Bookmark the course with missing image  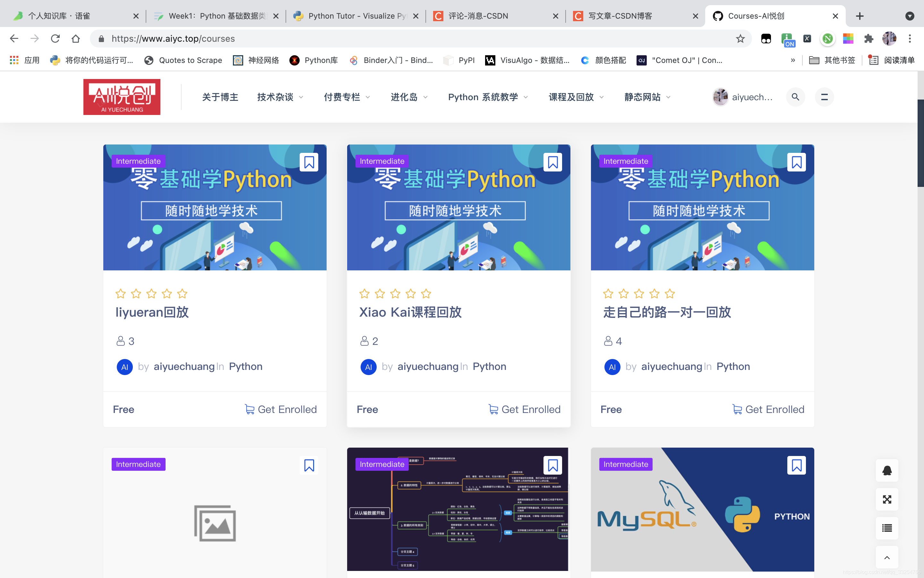point(309,465)
